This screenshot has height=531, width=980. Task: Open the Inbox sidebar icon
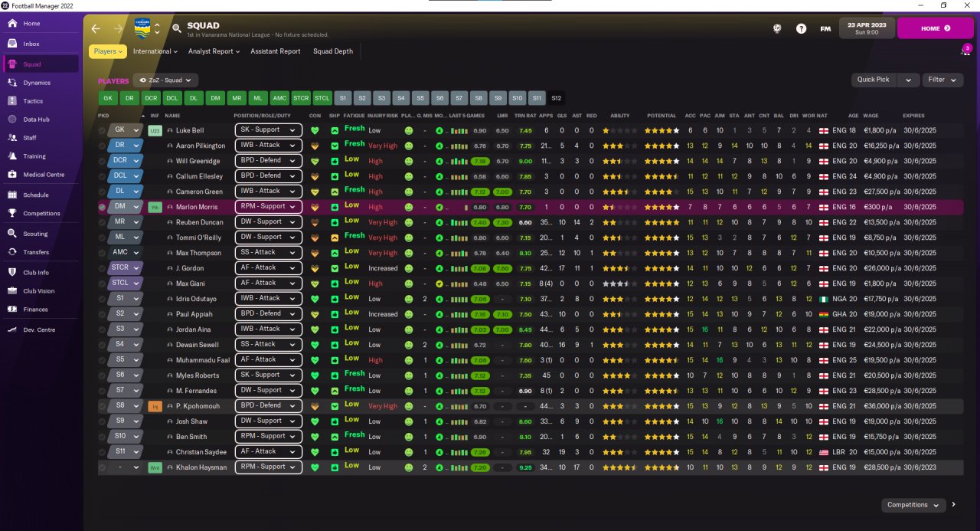pos(12,44)
